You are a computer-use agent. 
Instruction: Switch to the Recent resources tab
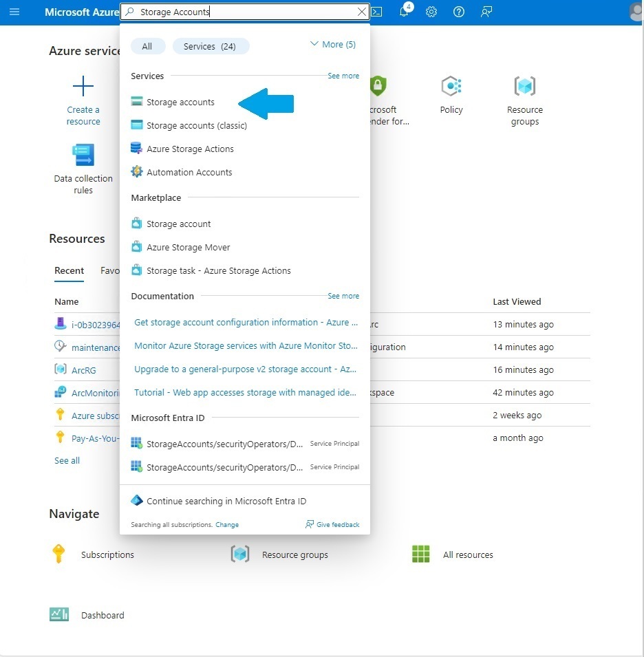pos(69,271)
